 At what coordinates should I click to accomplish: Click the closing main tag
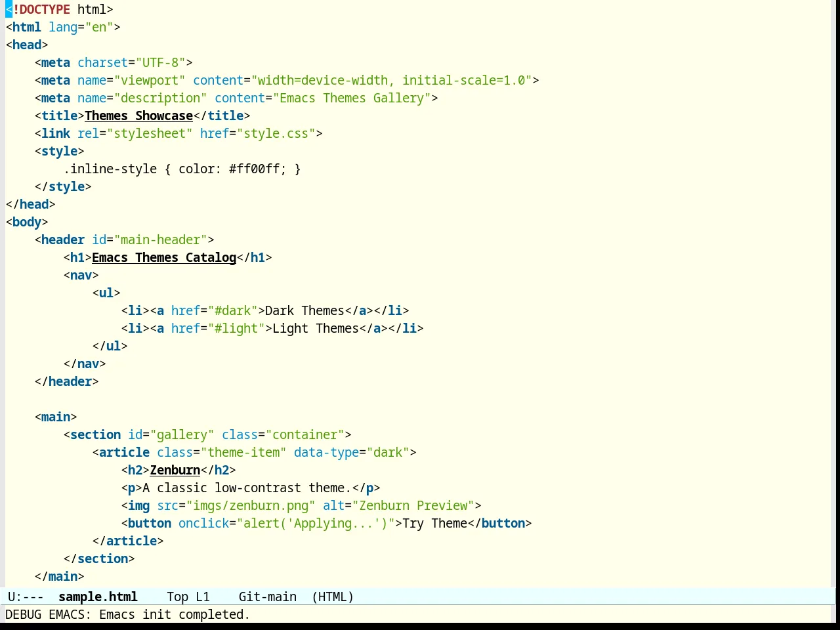(59, 576)
